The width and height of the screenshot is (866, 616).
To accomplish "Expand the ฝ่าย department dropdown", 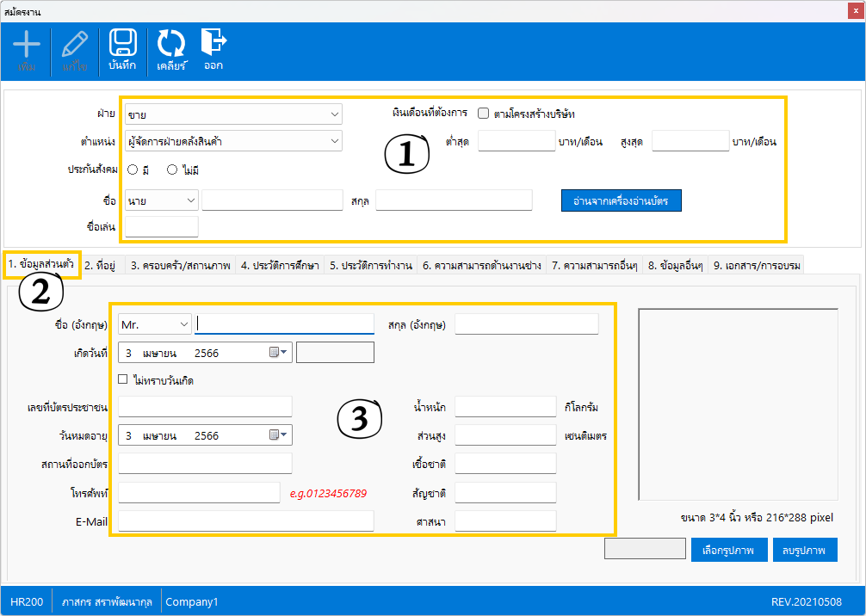I will (334, 114).
